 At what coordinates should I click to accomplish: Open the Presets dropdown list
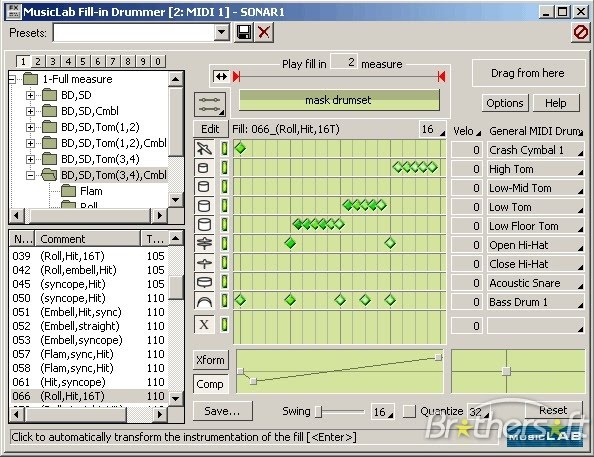pos(222,33)
